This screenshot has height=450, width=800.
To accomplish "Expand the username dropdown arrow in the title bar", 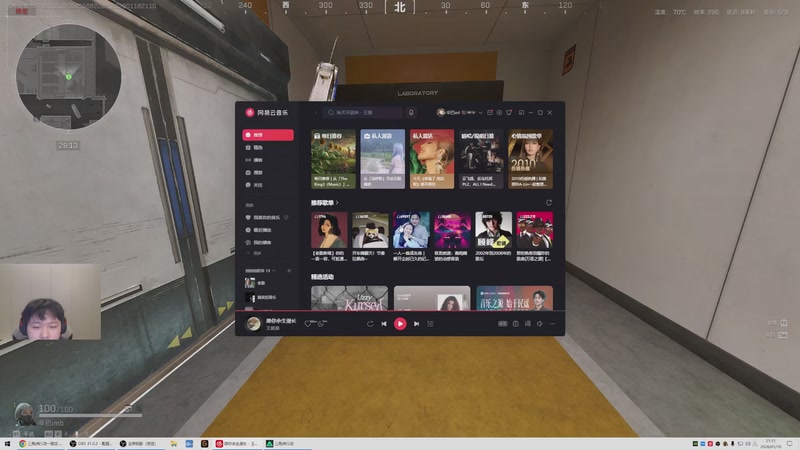I will coord(481,113).
